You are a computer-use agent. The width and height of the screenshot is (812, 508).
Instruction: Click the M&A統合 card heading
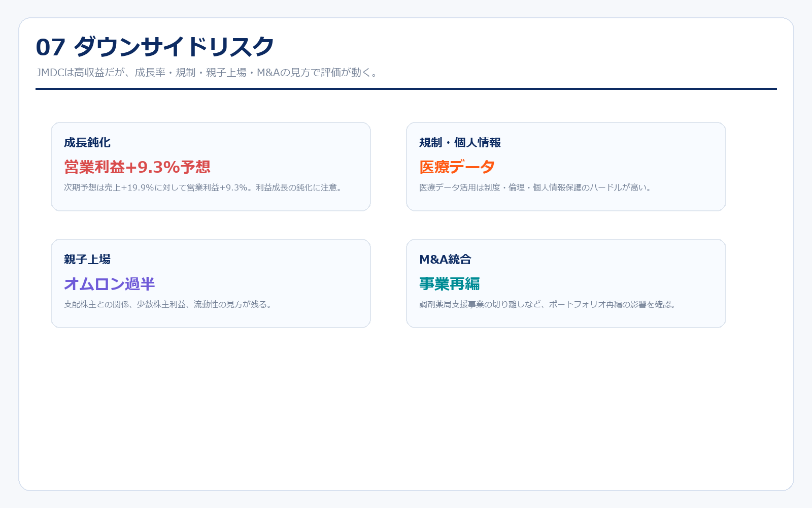(445, 260)
